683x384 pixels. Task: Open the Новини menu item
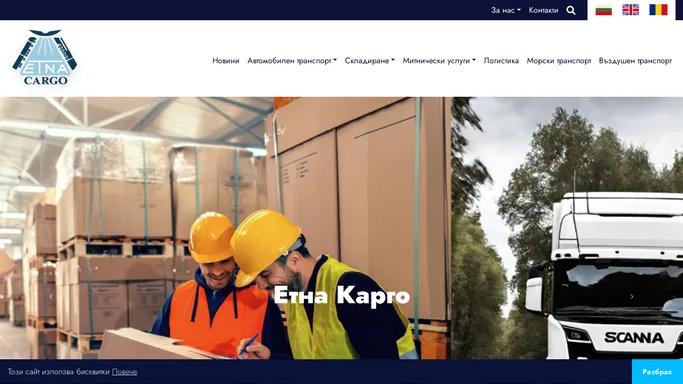pyautogui.click(x=226, y=61)
